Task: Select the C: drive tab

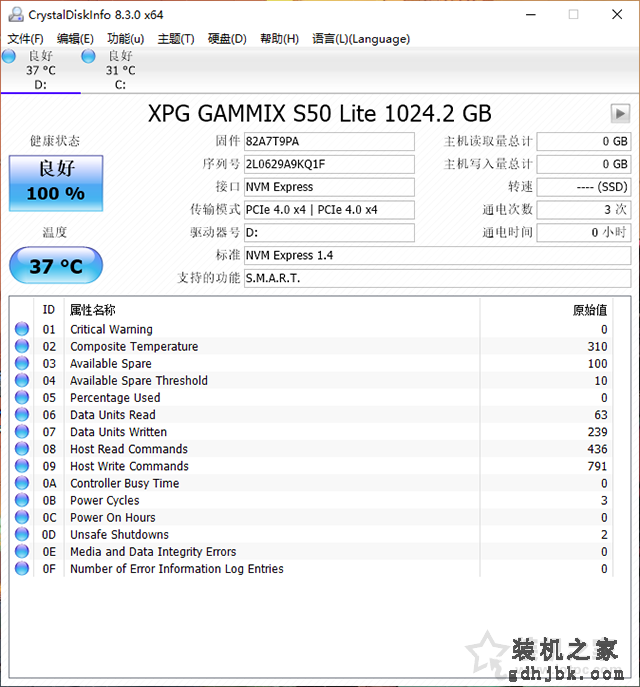Action: tap(120, 70)
